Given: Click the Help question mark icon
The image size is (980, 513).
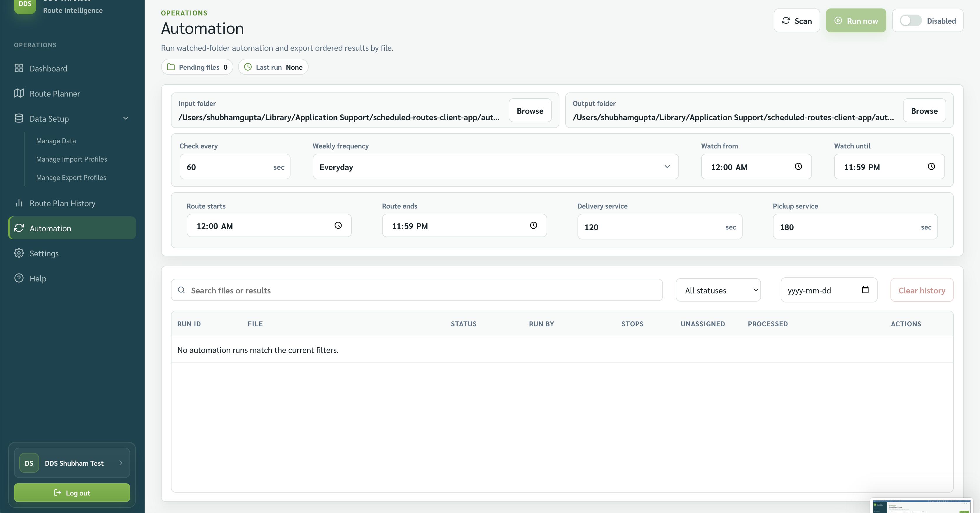Looking at the screenshot, I should coord(19,278).
